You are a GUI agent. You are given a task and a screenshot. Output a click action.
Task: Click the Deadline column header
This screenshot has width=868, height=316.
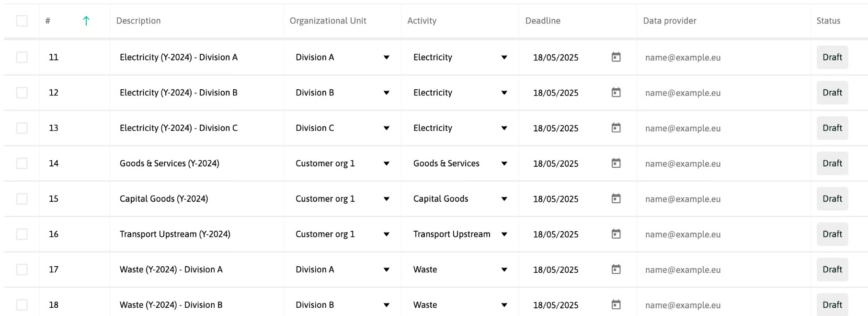click(x=543, y=21)
